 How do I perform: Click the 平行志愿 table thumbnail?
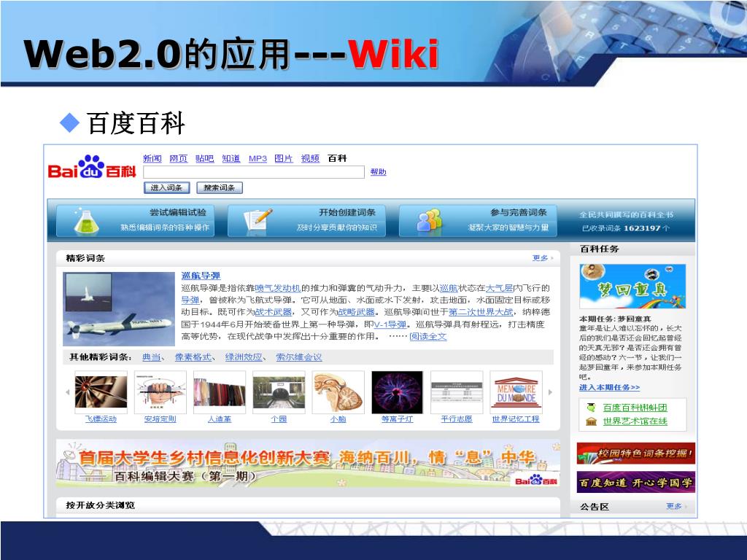tap(457, 392)
